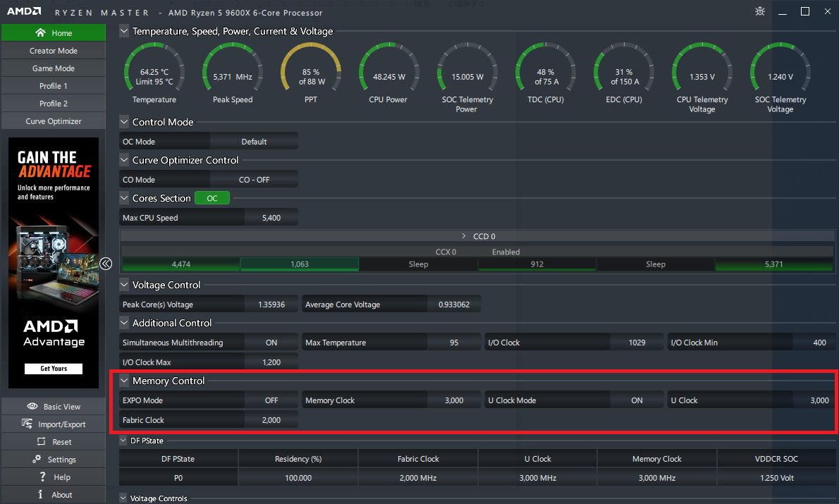Collapse the sidebar with the circular arrow button
839x504 pixels.
coord(106,263)
